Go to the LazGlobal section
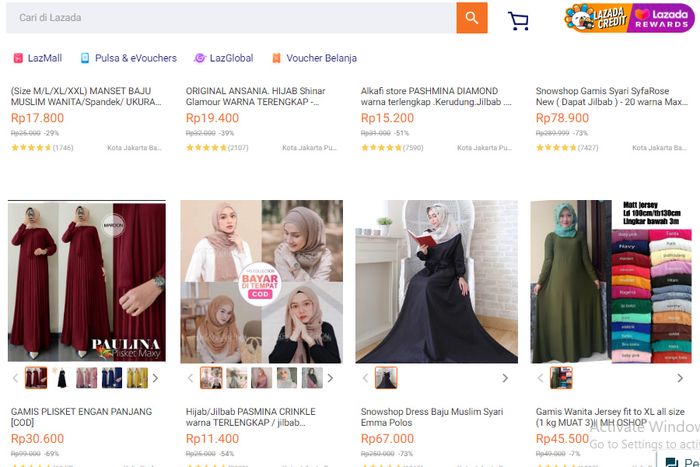The image size is (700, 467). [x=224, y=58]
